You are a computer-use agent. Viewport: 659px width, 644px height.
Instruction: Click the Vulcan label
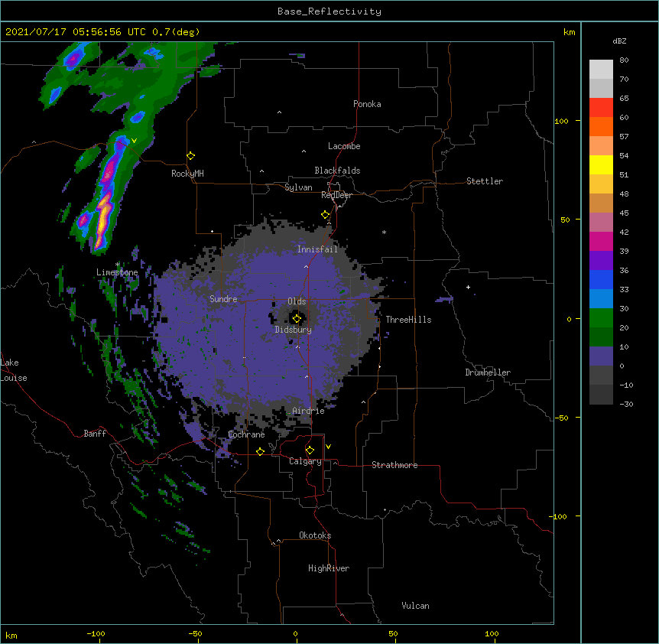pos(415,606)
